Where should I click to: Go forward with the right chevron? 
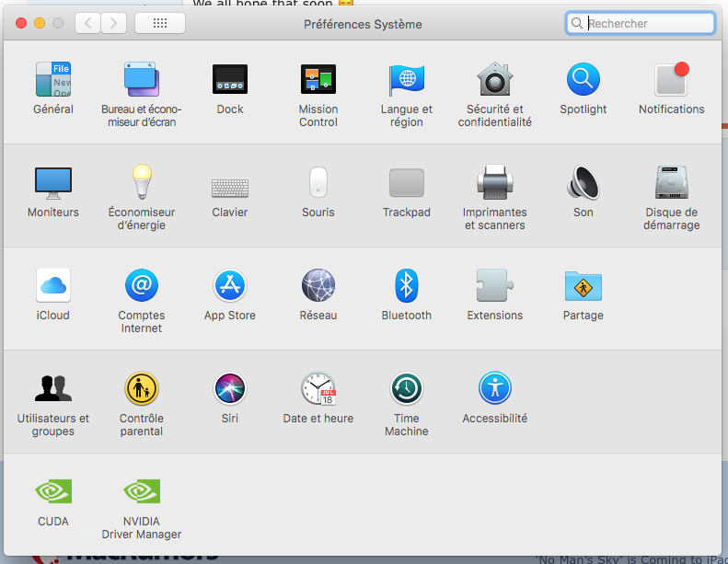(114, 23)
